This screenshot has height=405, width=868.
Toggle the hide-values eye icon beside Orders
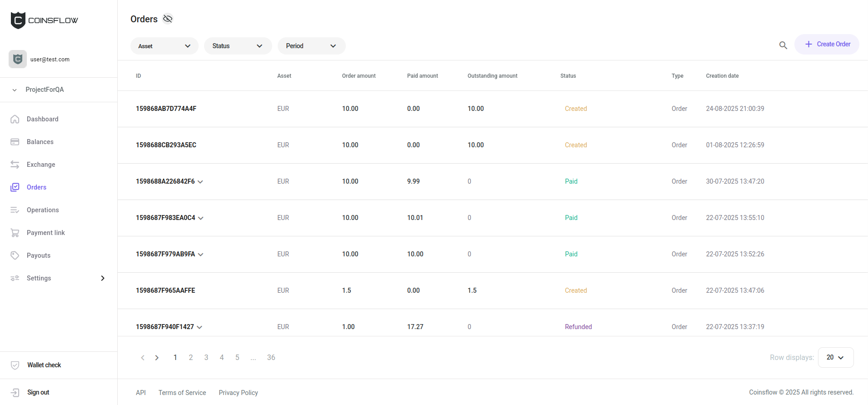click(168, 19)
